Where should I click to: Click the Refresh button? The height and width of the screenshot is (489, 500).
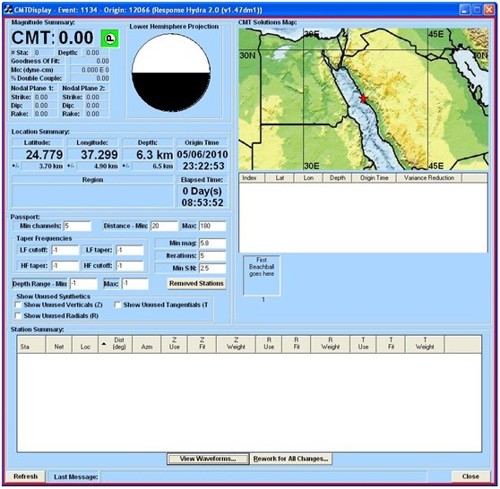click(26, 476)
